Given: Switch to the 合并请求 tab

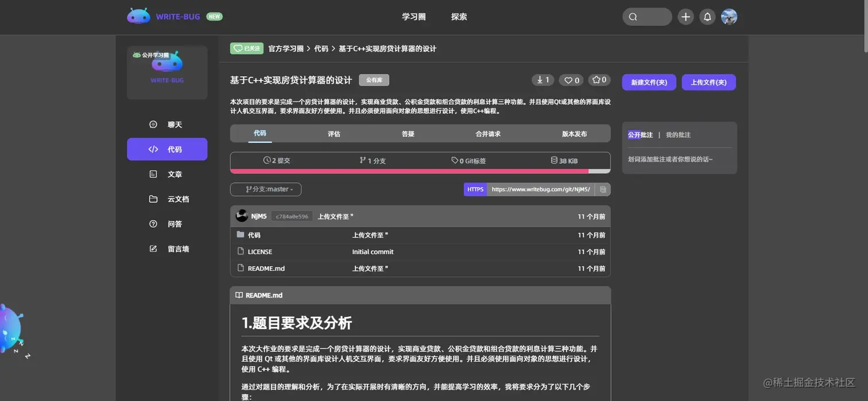Looking at the screenshot, I should point(488,134).
